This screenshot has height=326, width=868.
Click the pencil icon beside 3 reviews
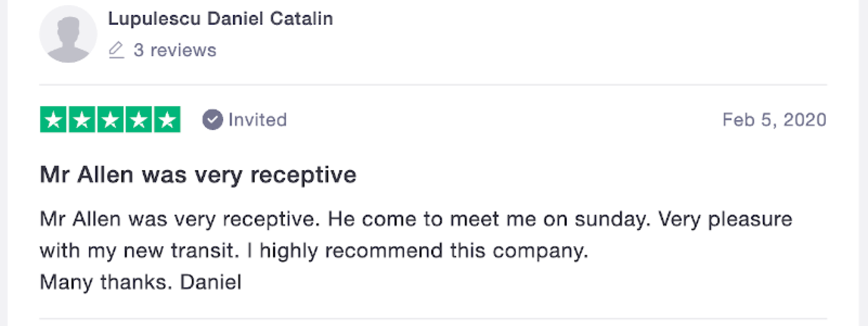[x=117, y=50]
